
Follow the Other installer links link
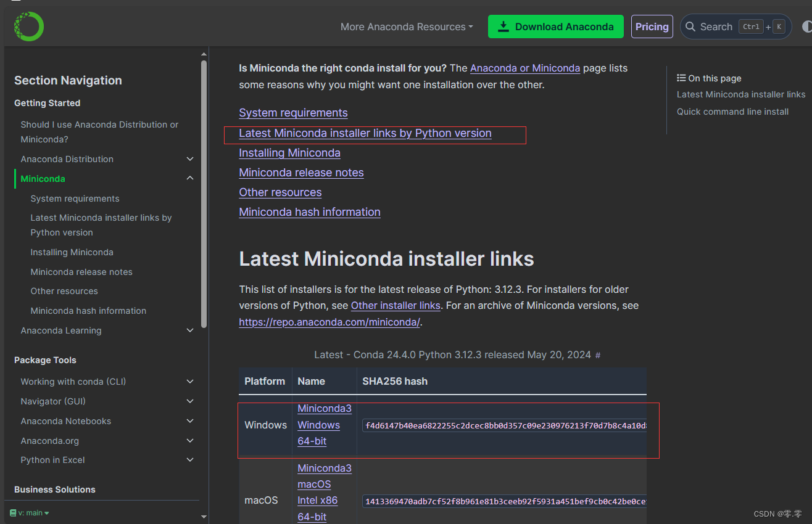point(396,305)
